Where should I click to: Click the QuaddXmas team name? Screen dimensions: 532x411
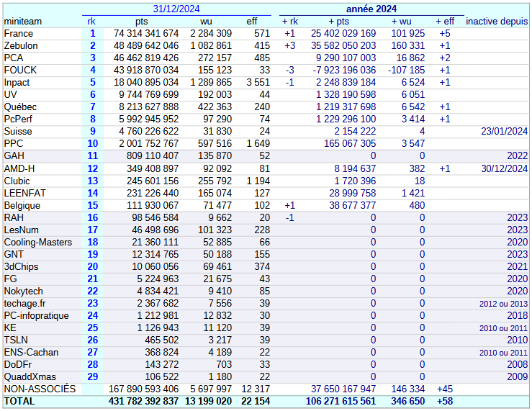[30, 376]
